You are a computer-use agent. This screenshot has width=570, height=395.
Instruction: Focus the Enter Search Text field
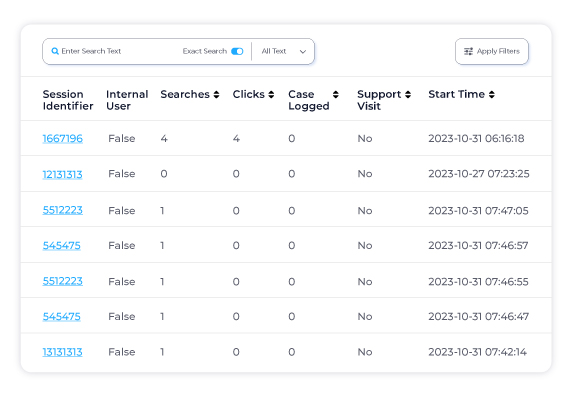click(x=116, y=51)
